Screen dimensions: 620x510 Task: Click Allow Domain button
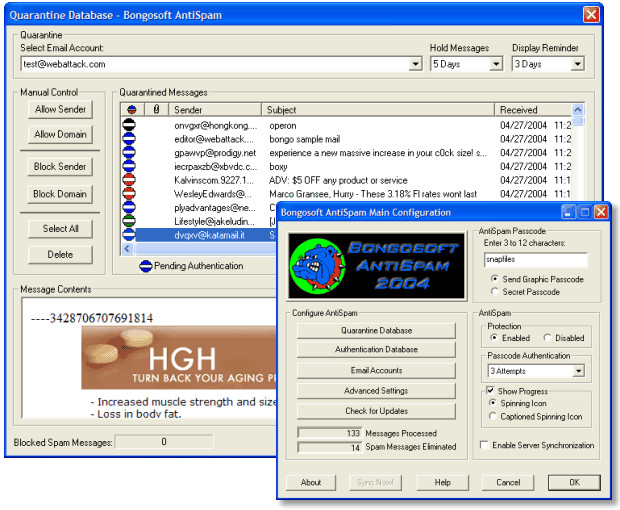[60, 134]
